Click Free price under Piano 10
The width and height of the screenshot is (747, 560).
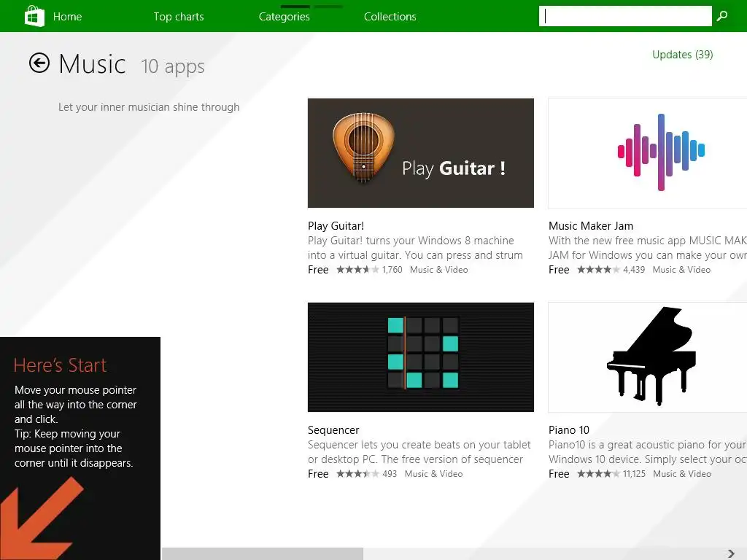pos(559,474)
